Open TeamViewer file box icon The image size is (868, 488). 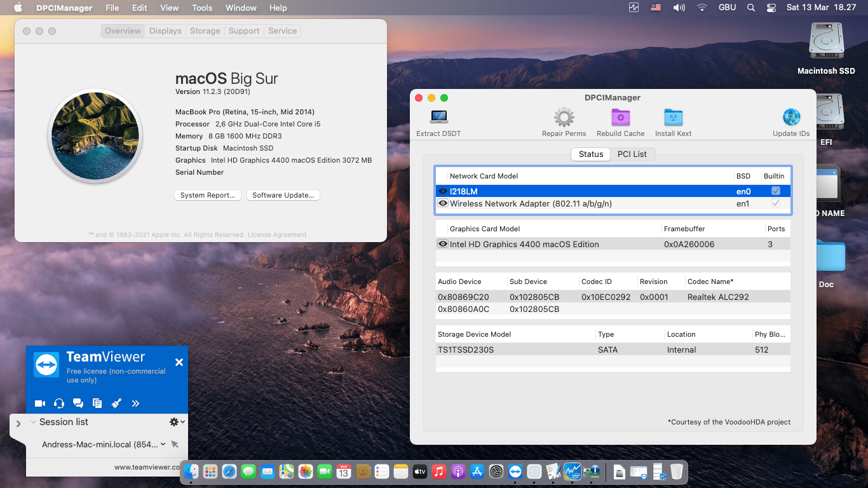tap(97, 403)
